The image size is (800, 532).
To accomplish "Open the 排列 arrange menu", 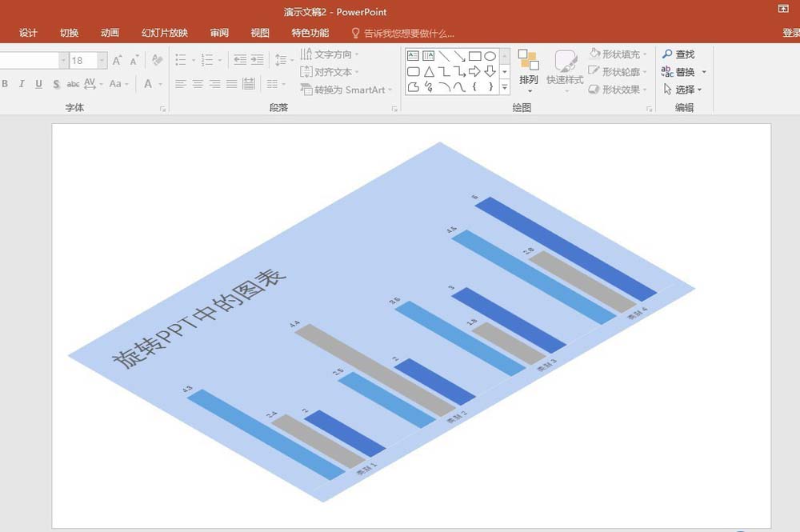I will click(529, 71).
